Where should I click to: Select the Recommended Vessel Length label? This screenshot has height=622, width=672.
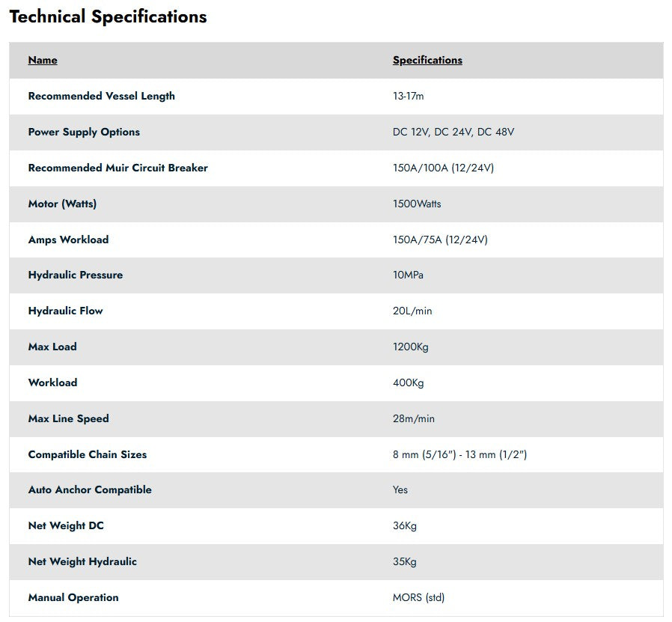click(x=102, y=96)
